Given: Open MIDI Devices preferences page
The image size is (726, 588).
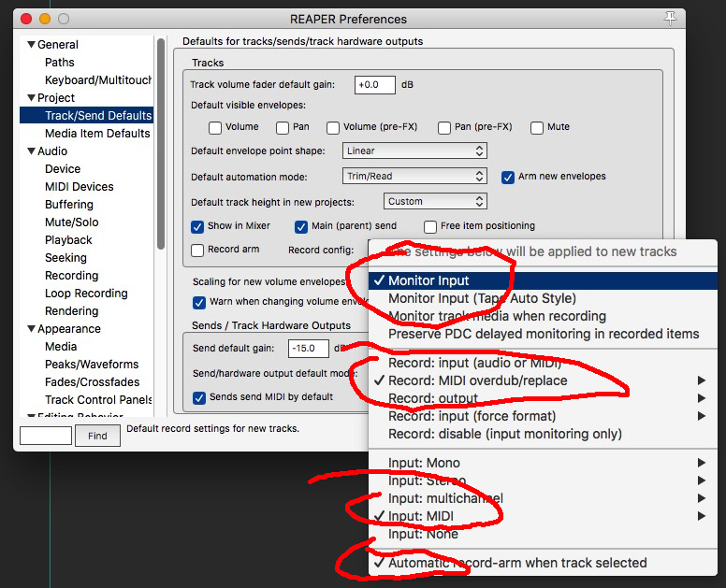Looking at the screenshot, I should (x=80, y=186).
